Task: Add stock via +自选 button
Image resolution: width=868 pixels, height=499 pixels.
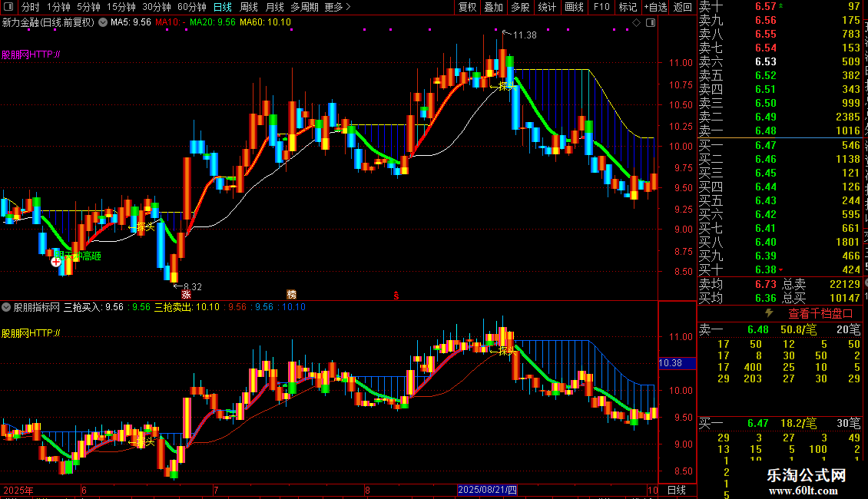Action: [x=655, y=7]
